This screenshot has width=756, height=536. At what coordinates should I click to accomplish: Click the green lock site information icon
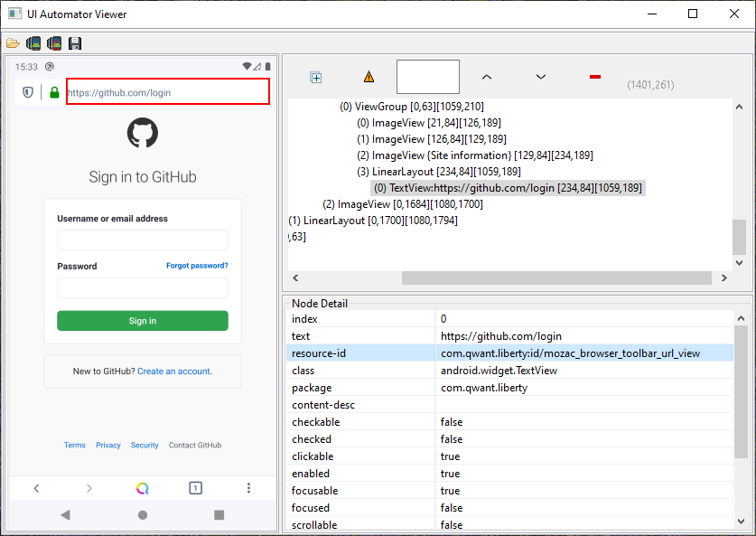point(54,92)
